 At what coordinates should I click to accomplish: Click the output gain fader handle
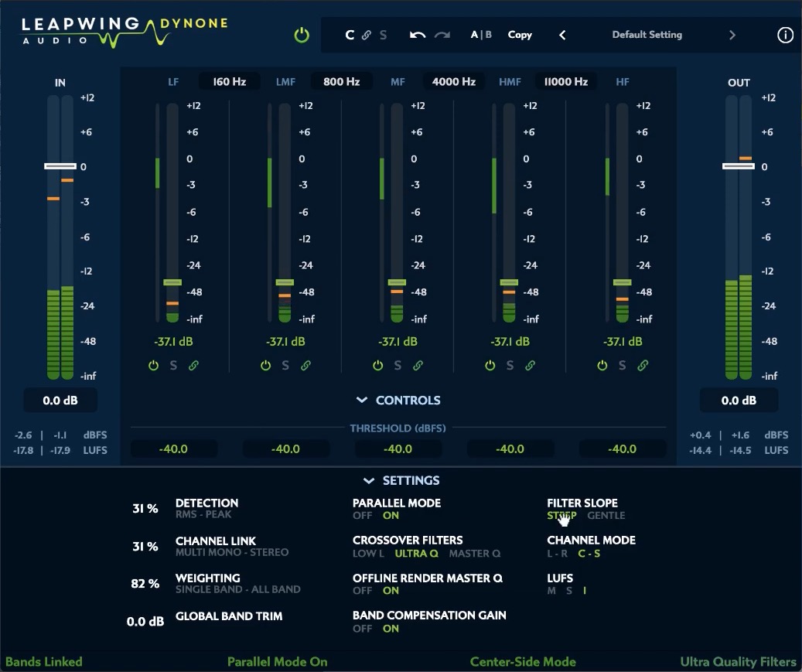click(739, 166)
